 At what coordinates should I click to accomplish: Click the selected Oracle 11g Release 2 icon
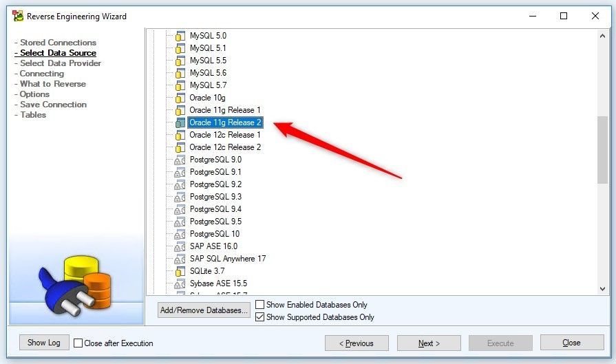tap(180, 123)
